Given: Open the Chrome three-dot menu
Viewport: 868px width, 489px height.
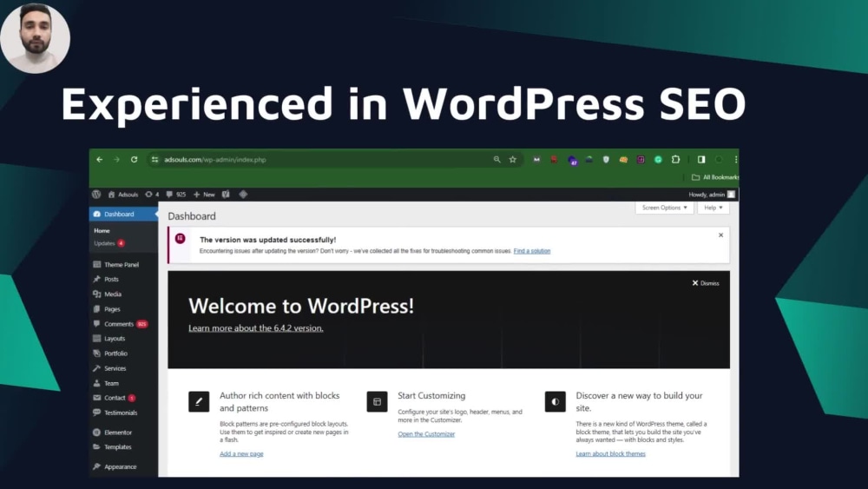Looking at the screenshot, I should pos(736,160).
